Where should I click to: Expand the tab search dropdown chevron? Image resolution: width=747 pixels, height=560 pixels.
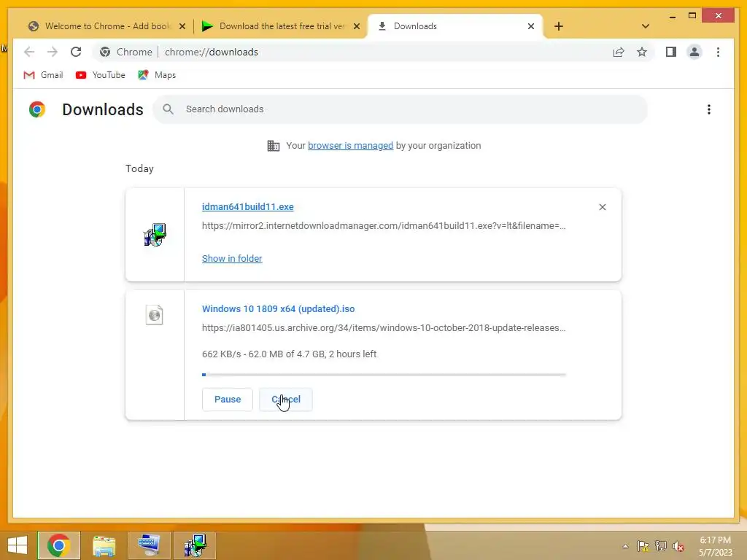tap(645, 26)
